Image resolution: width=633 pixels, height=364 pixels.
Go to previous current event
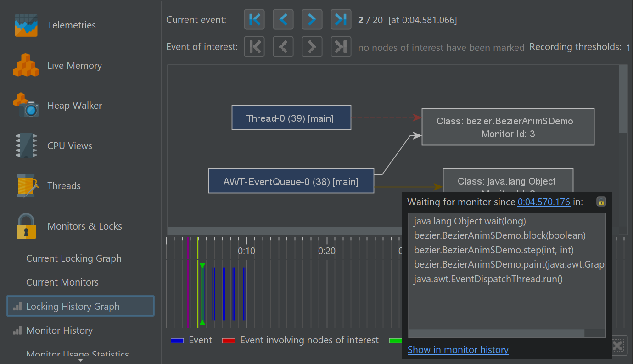tap(283, 19)
